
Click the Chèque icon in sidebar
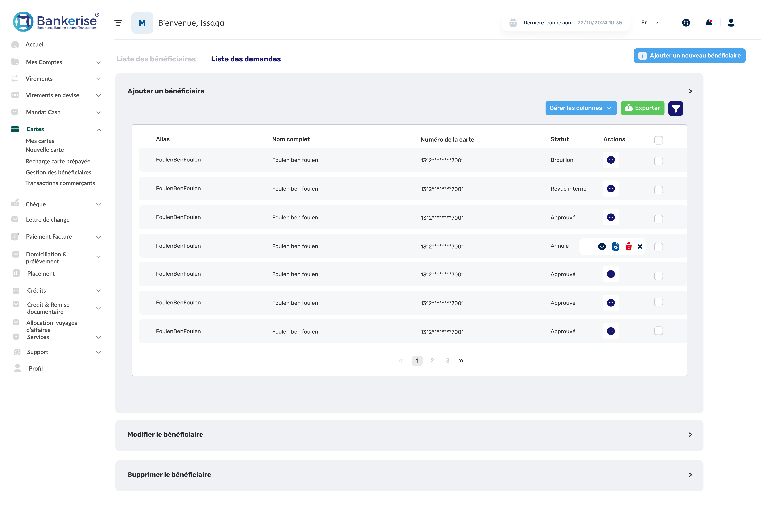pos(15,203)
